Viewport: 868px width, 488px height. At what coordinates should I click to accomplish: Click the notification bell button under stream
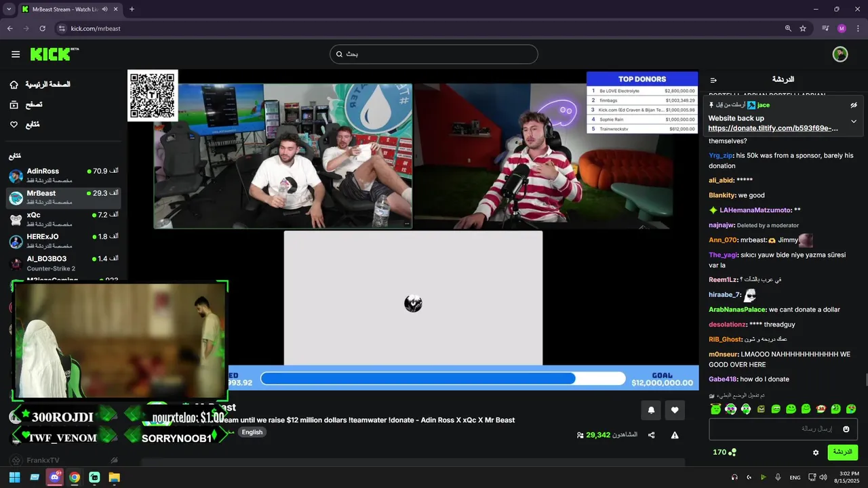tap(651, 410)
